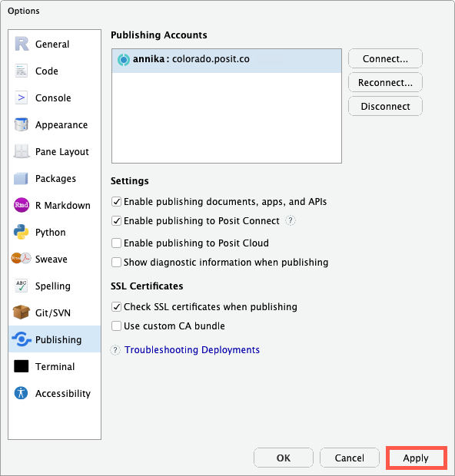
Task: Go to Appearance options tab
Action: [55, 124]
